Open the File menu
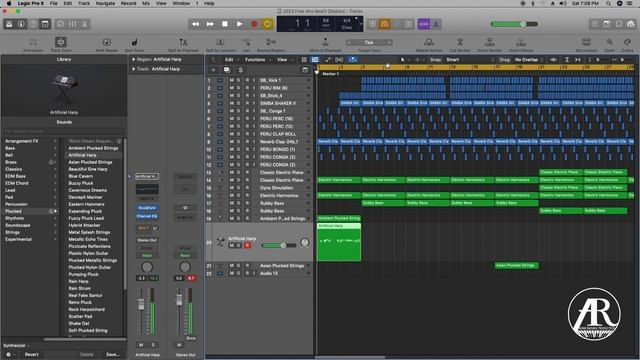This screenshot has width=640, height=360. pyautogui.click(x=53, y=3)
